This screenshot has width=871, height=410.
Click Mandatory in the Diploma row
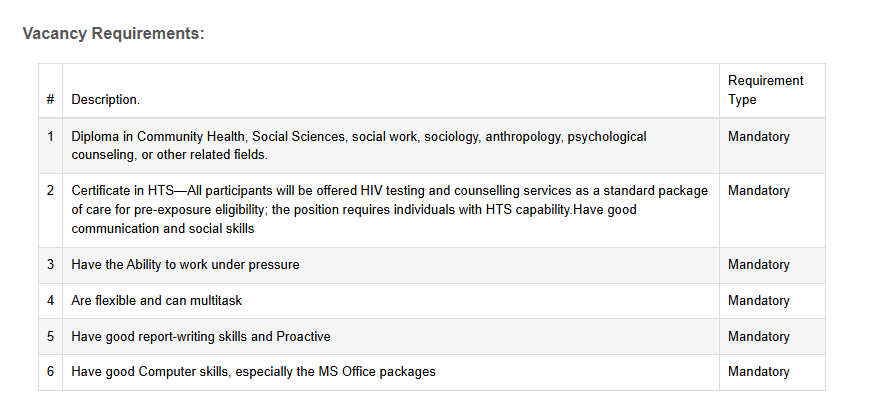pyautogui.click(x=758, y=137)
